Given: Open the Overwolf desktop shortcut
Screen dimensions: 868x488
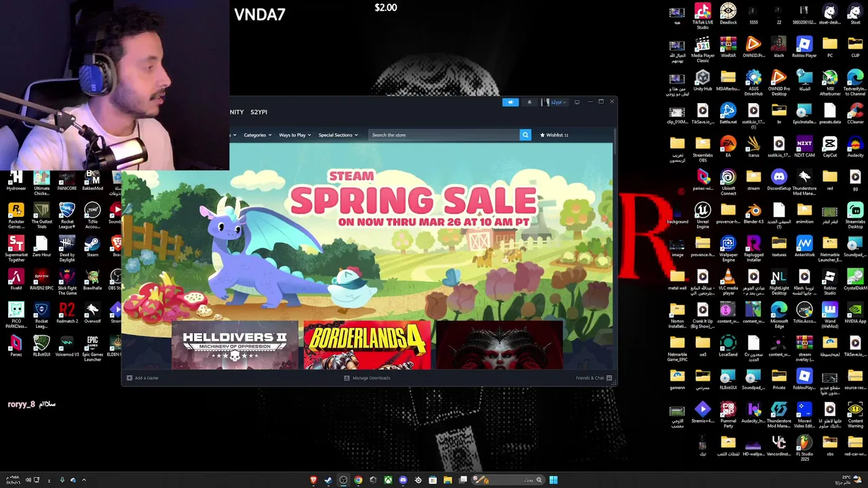Looking at the screenshot, I should [92, 313].
